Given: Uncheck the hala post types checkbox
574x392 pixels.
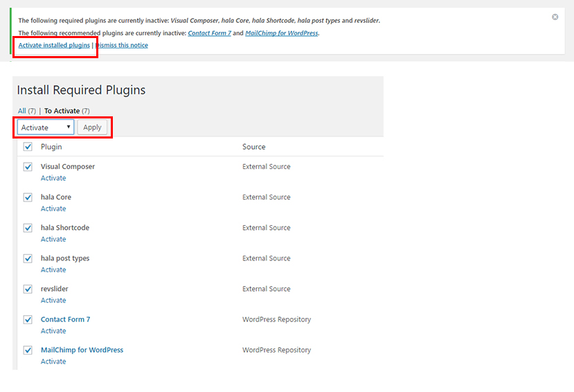Looking at the screenshot, I should [x=28, y=258].
